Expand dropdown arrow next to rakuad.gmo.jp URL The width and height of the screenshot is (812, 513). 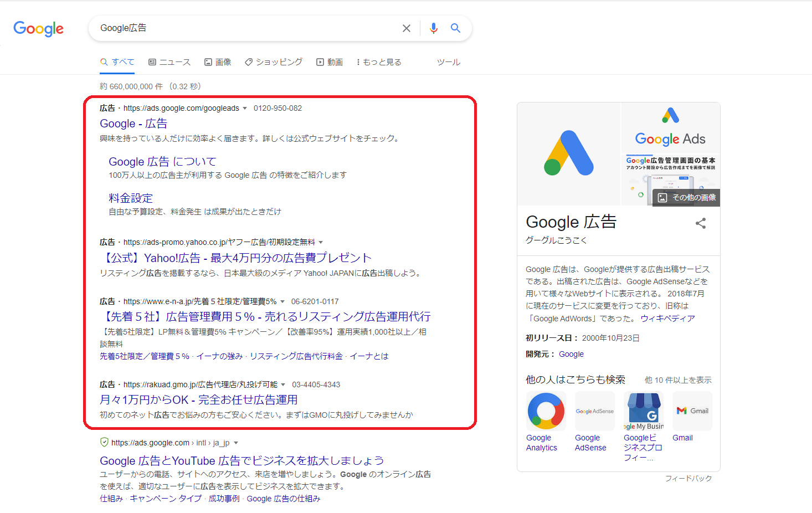coord(283,385)
